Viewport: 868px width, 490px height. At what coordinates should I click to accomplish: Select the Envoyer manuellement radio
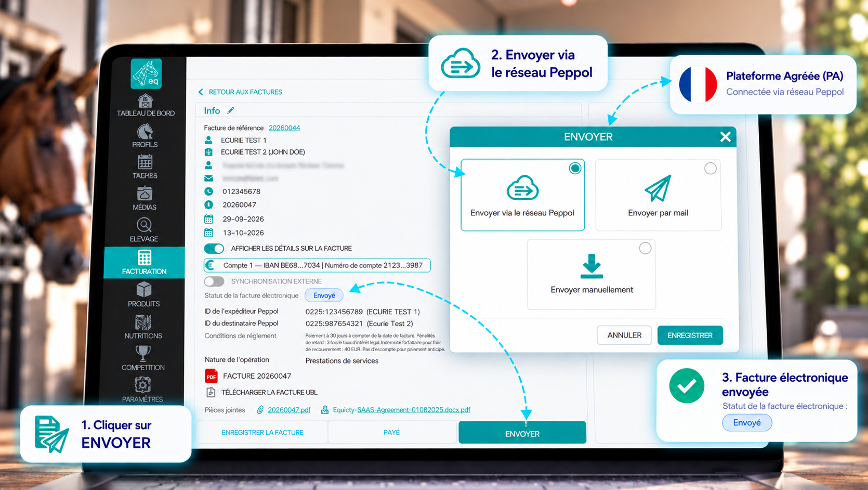[645, 248]
